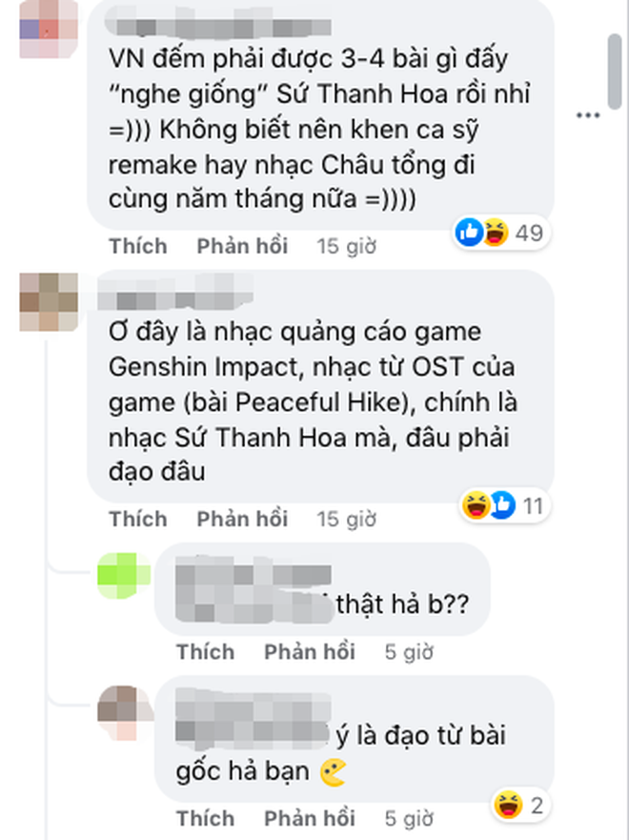Reply to the first comment via Phản hồi
Screen dimensions: 629x840
click(242, 246)
